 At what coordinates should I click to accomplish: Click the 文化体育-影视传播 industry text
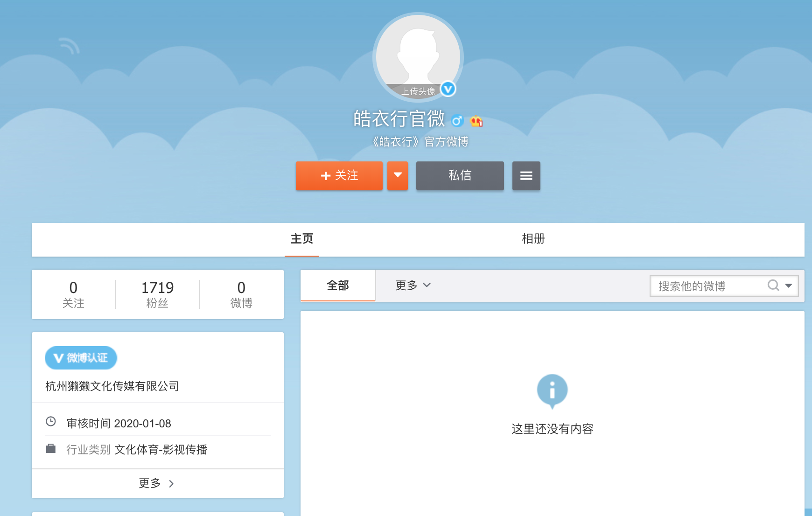[161, 449]
